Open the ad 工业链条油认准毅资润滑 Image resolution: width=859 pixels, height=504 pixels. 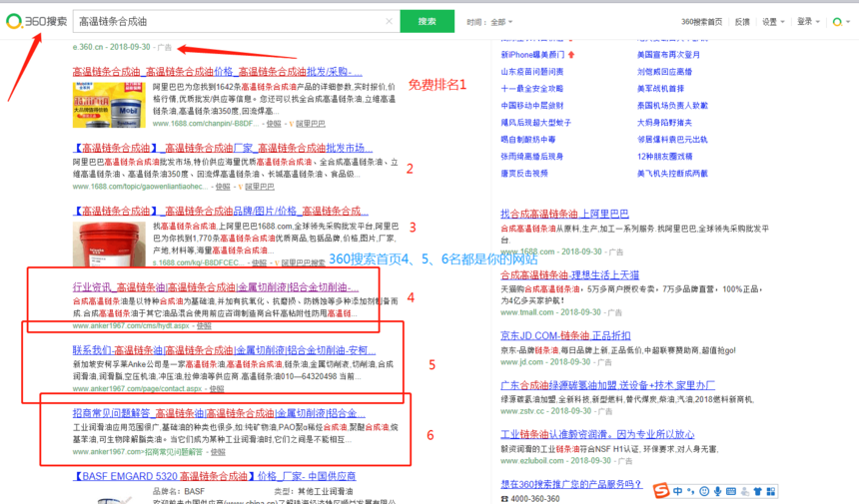(x=597, y=434)
